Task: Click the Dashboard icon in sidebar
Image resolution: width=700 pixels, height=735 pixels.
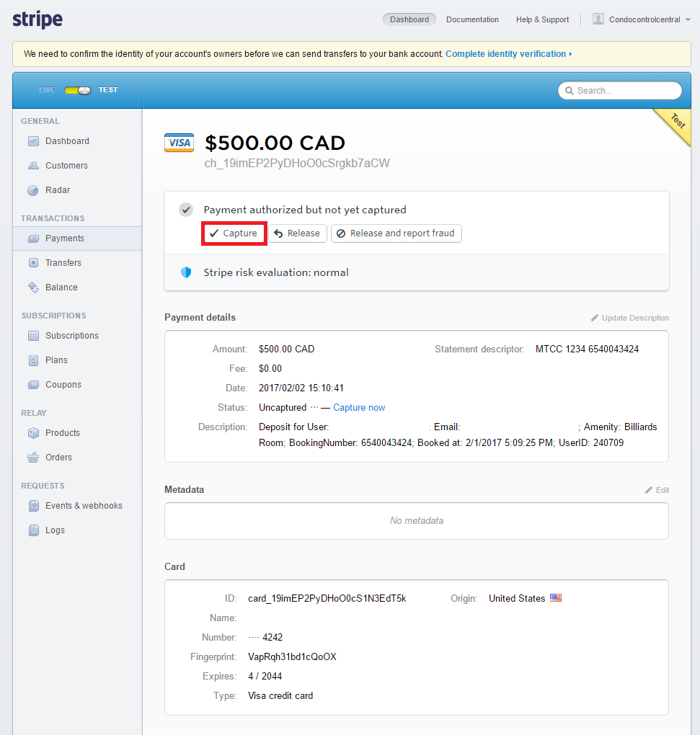Action: [33, 141]
